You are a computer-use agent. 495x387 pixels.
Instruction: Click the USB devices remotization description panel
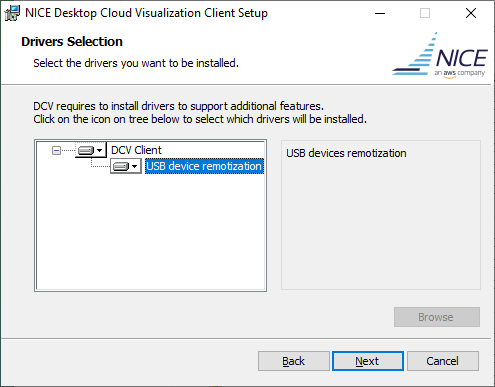[381, 215]
